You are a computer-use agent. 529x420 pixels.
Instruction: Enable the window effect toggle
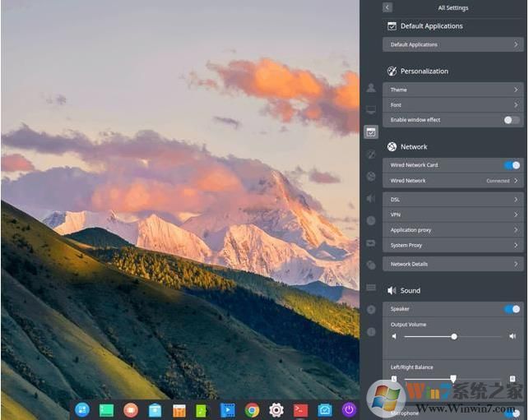(512, 120)
